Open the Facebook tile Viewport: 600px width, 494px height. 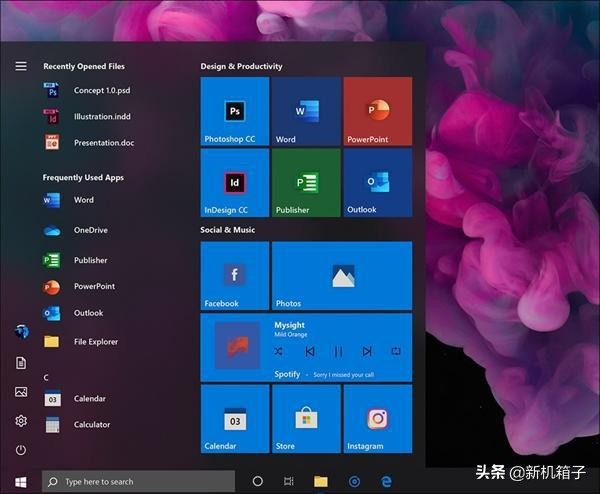[235, 276]
